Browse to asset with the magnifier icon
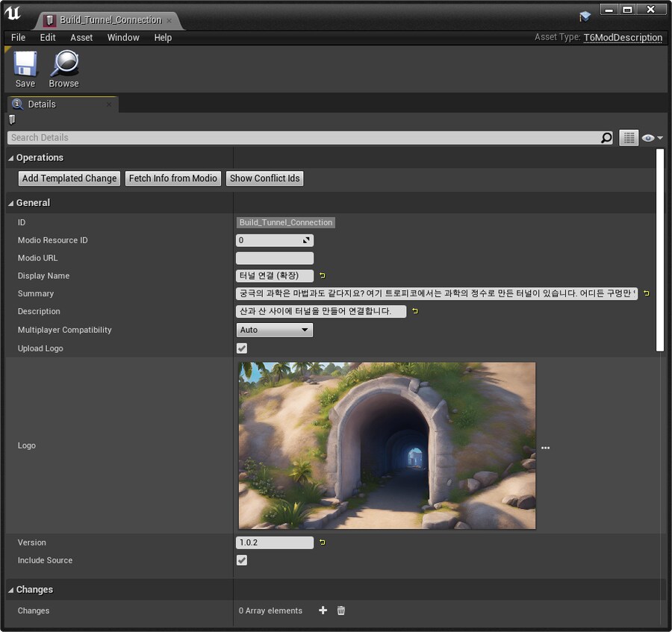The height and width of the screenshot is (632, 672). (x=64, y=69)
